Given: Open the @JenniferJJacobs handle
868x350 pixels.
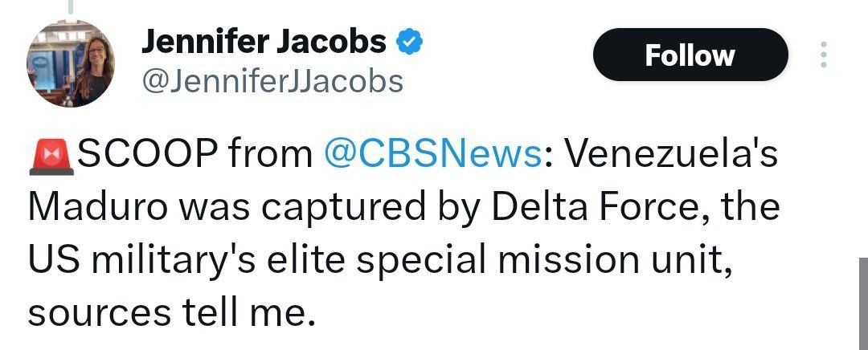Looking at the screenshot, I should pos(272,80).
